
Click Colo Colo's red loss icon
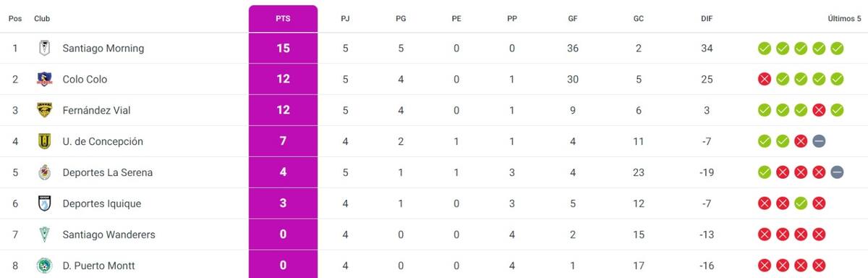tap(764, 80)
